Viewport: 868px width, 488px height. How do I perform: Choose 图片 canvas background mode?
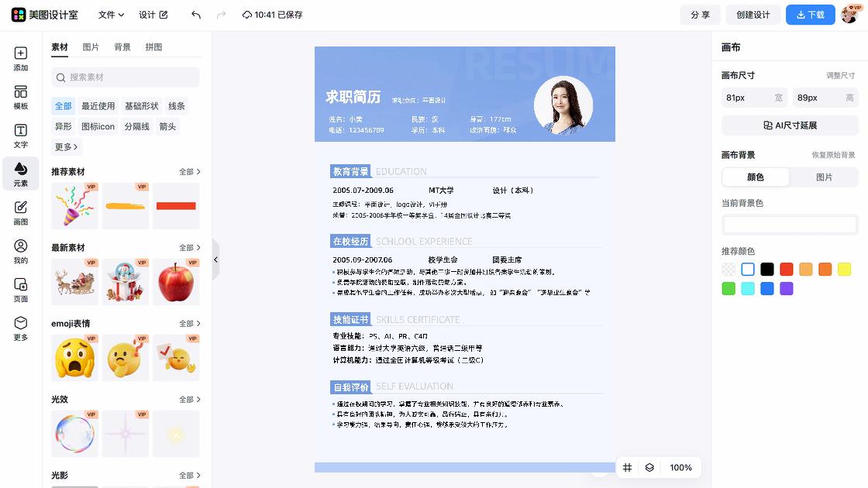824,177
